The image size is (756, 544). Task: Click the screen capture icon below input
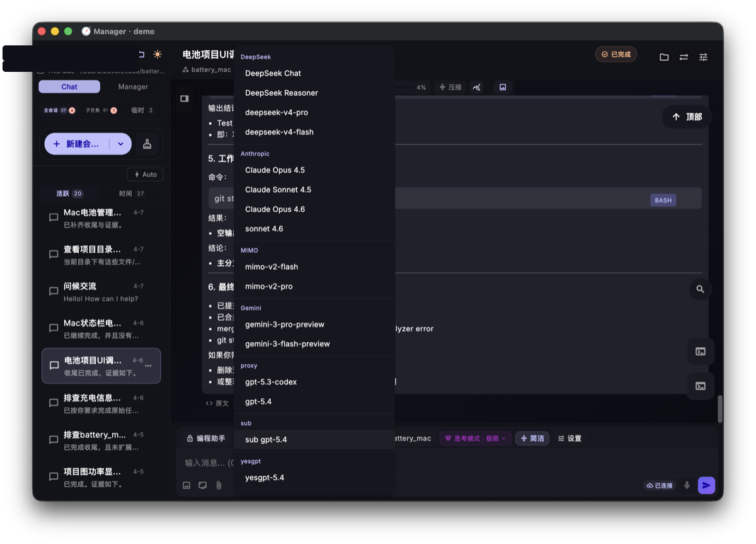click(203, 485)
